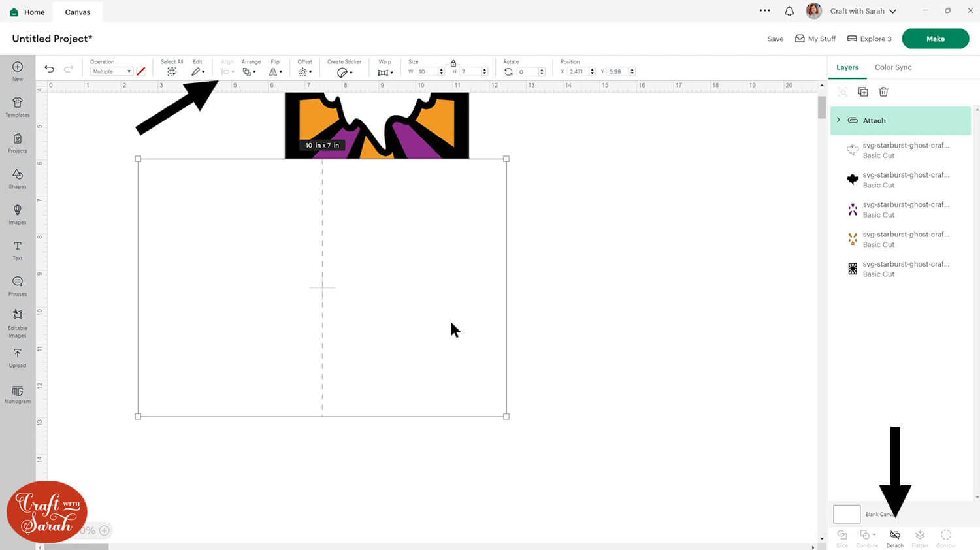Viewport: 980px width, 550px height.
Task: Click the Blank Canvas swatch
Action: pyautogui.click(x=847, y=514)
